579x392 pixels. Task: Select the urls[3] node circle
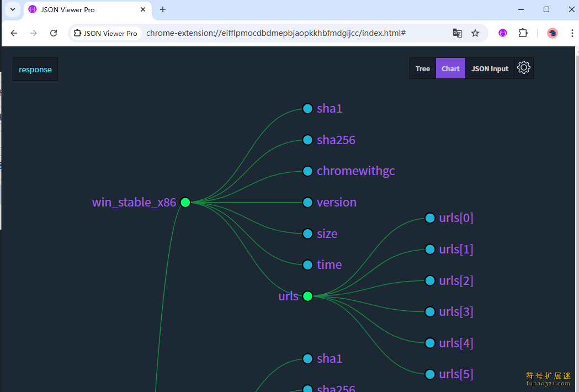(430, 312)
